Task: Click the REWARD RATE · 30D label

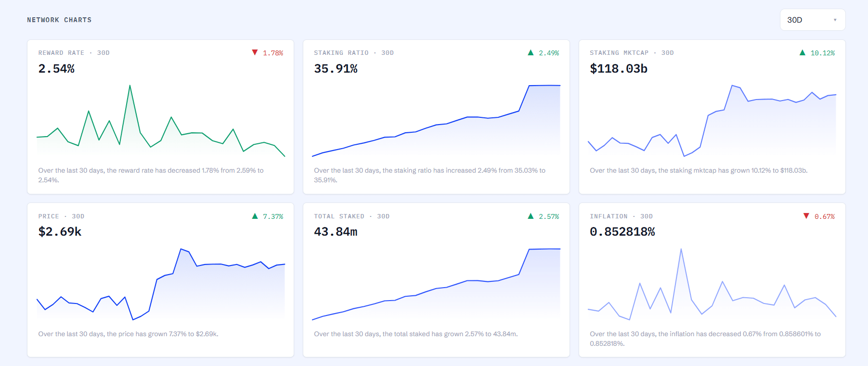Action: click(74, 53)
